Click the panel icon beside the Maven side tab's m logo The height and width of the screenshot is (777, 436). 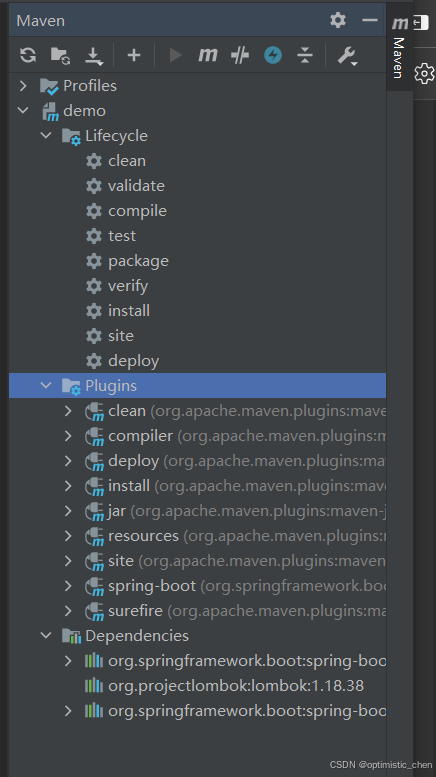421,23
